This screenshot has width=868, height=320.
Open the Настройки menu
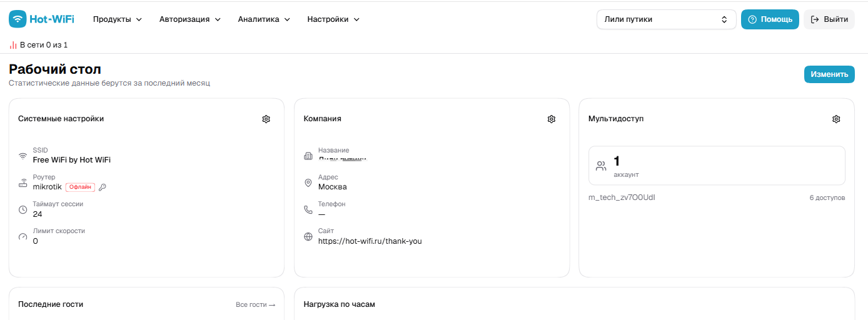(x=333, y=19)
